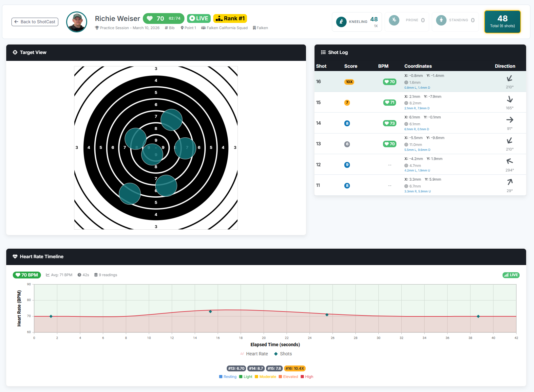Click Richie Weiser's profile photo

click(76, 22)
